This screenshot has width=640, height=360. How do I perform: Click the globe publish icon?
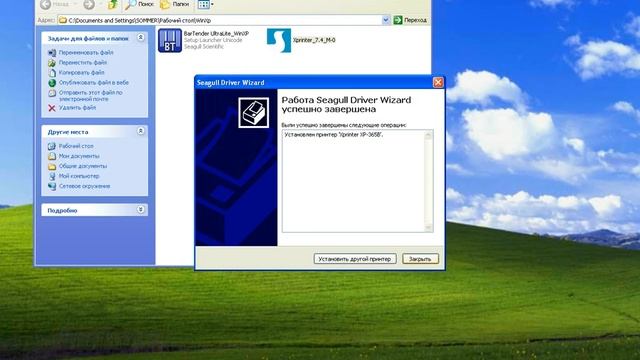coord(52,83)
